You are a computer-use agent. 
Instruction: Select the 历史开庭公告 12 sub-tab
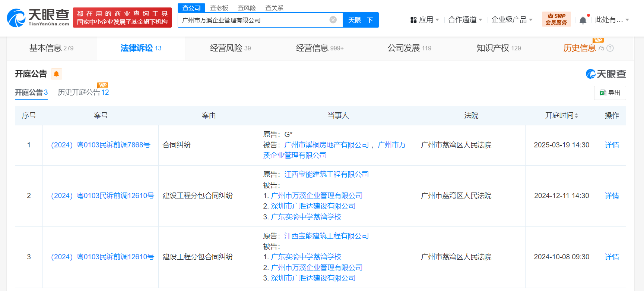[83, 92]
